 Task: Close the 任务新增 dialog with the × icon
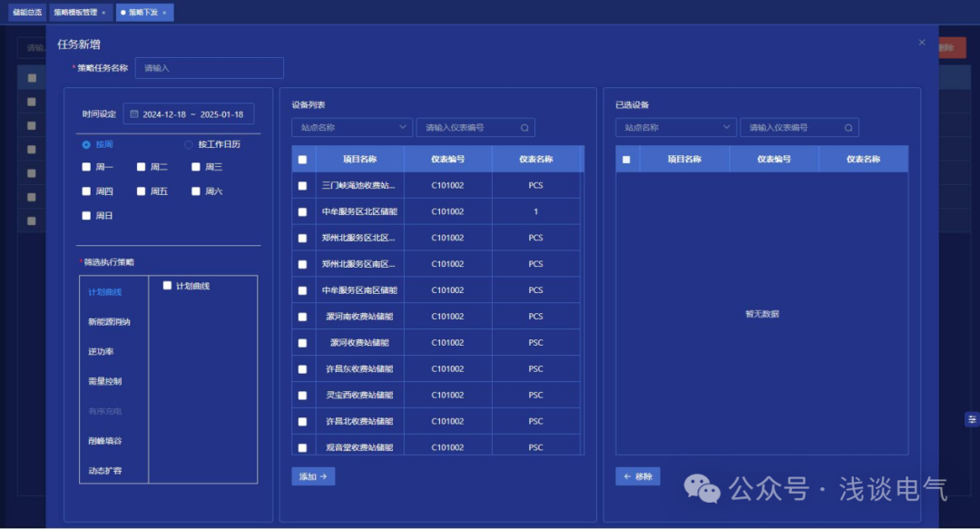point(922,42)
